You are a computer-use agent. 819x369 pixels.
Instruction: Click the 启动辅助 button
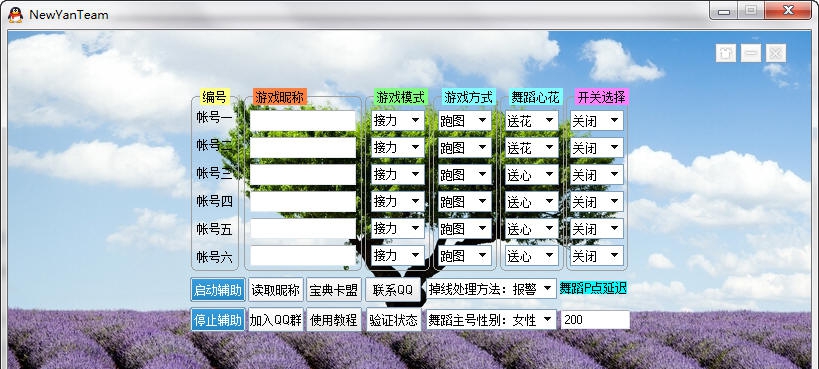tap(217, 290)
